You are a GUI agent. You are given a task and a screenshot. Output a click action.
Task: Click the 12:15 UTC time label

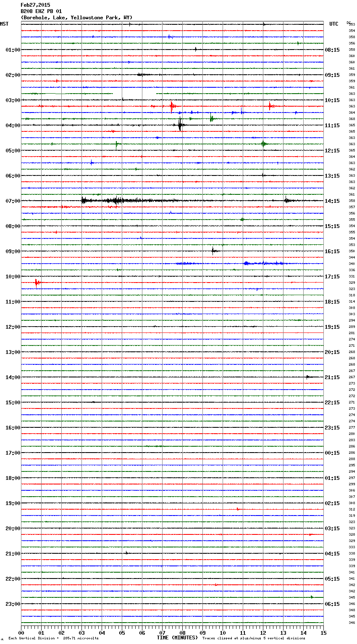click(x=332, y=150)
